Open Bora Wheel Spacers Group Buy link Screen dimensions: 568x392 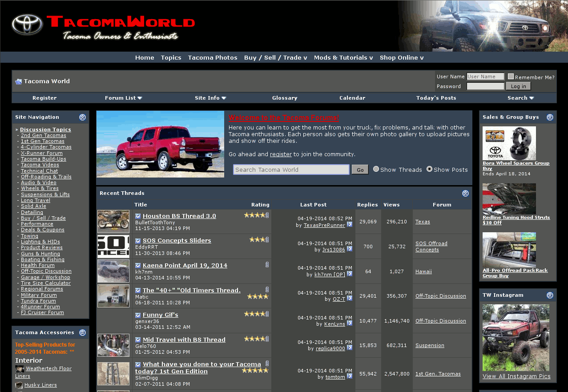(516, 166)
